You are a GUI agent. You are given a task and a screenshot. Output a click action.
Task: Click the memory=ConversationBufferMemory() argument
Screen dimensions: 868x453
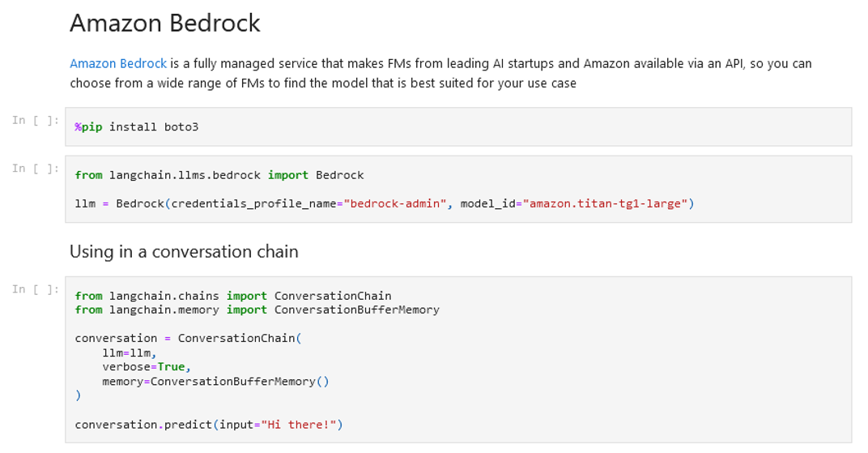pos(215,381)
